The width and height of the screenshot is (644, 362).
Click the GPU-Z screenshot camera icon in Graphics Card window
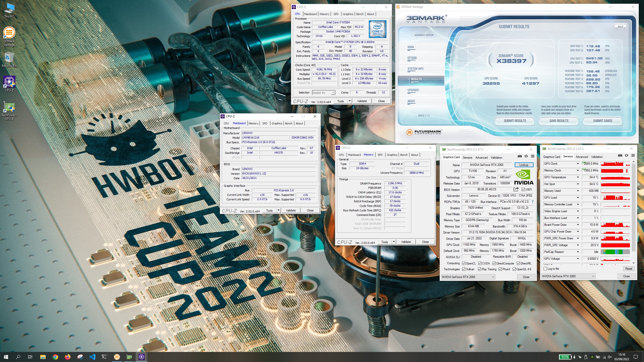(519, 156)
